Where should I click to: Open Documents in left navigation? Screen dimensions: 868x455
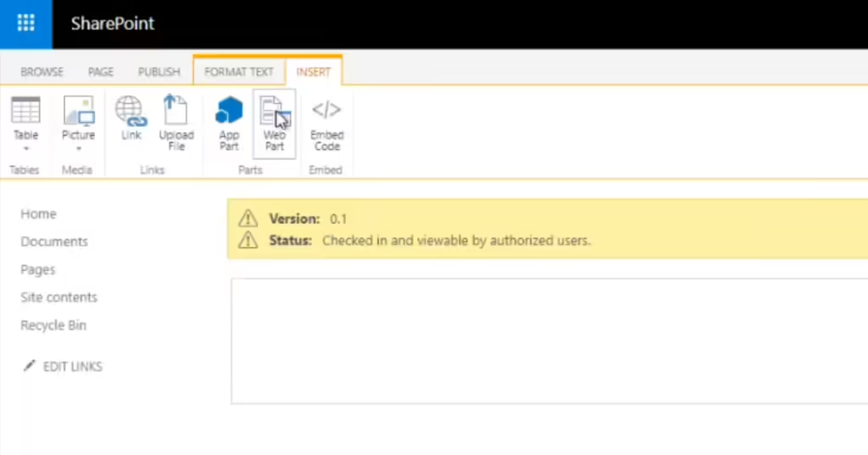[54, 241]
